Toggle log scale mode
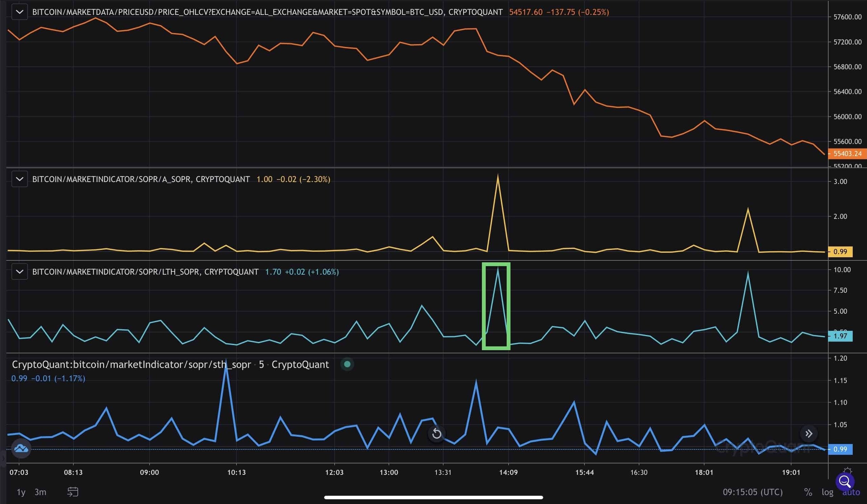 click(827, 492)
